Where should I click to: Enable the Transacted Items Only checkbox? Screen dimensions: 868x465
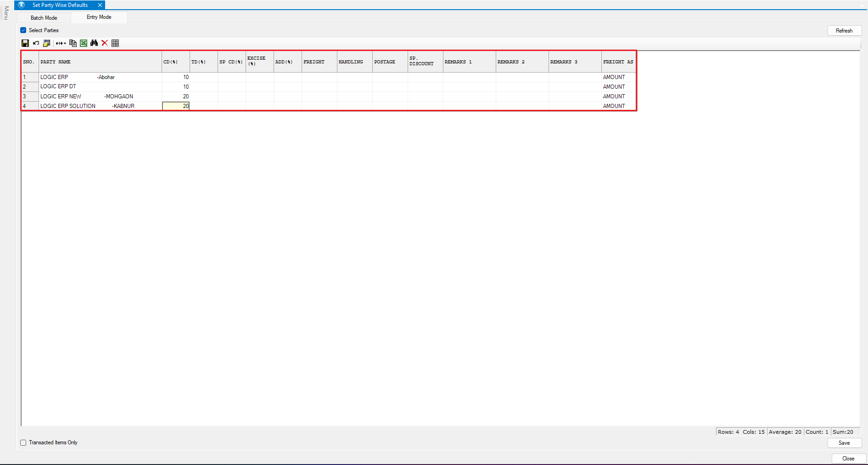[23, 442]
